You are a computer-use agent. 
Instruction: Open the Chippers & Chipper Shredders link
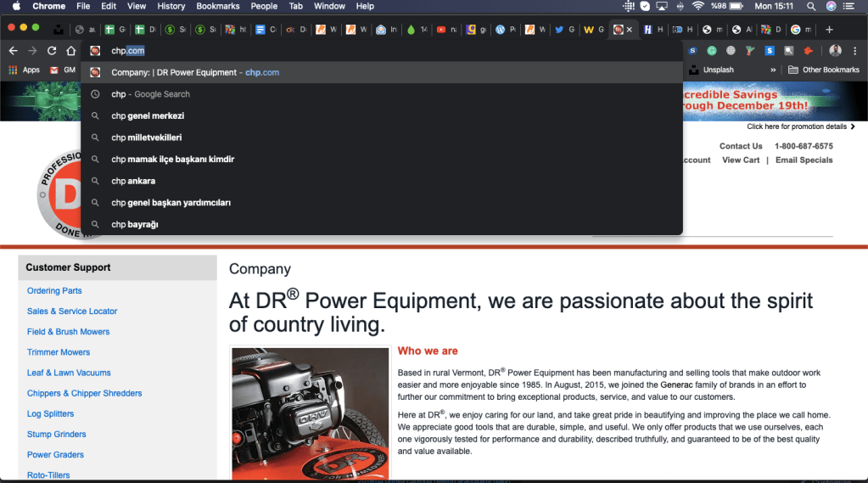pos(84,393)
